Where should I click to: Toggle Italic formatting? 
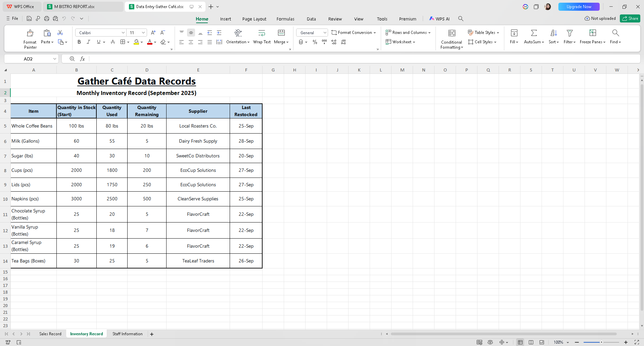(89, 42)
